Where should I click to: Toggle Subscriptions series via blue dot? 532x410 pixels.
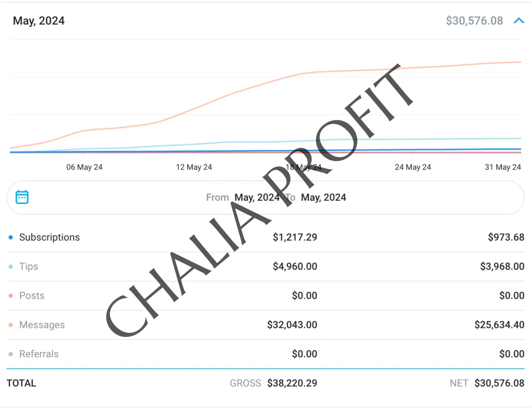[11, 238]
